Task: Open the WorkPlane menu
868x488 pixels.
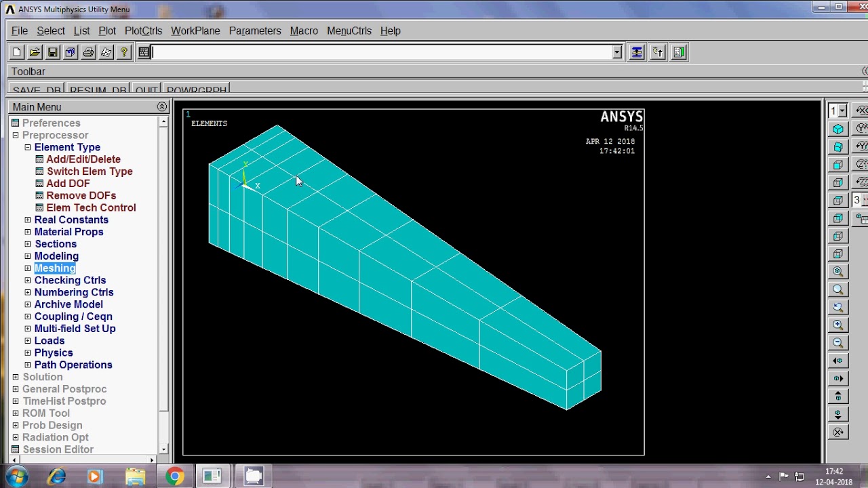Action: (195, 30)
